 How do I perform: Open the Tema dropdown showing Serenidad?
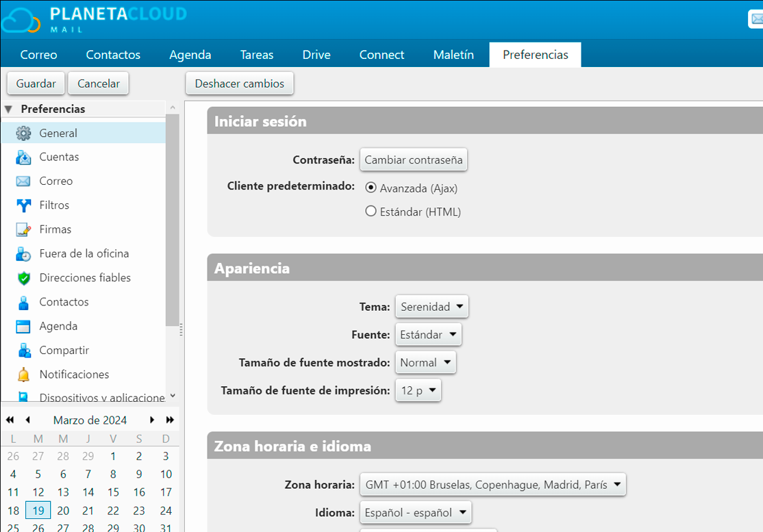coord(431,307)
